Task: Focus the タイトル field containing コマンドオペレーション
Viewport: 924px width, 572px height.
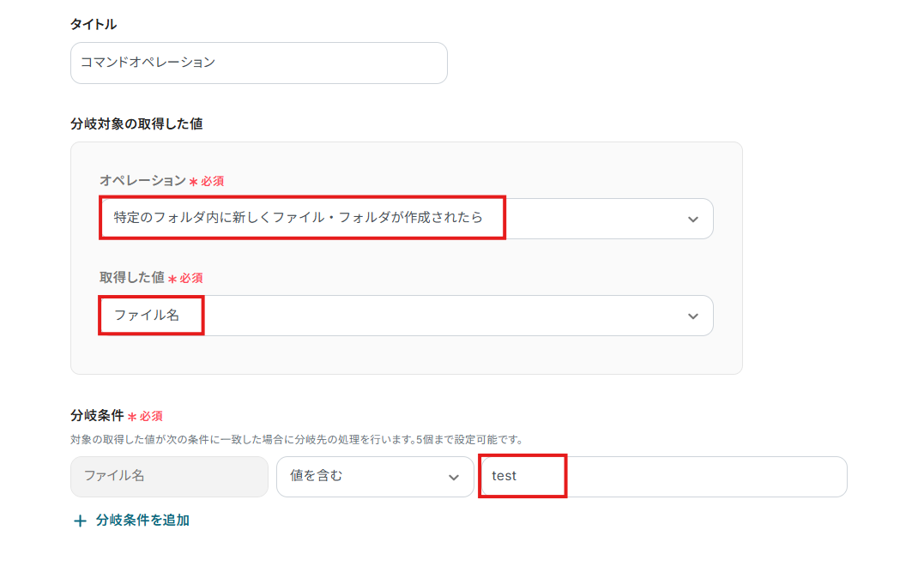Action: pos(258,63)
